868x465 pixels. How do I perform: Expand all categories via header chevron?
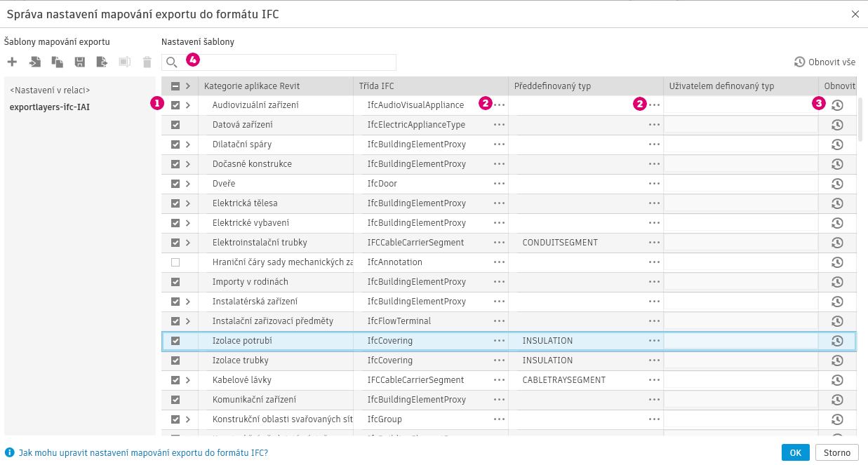tap(187, 86)
